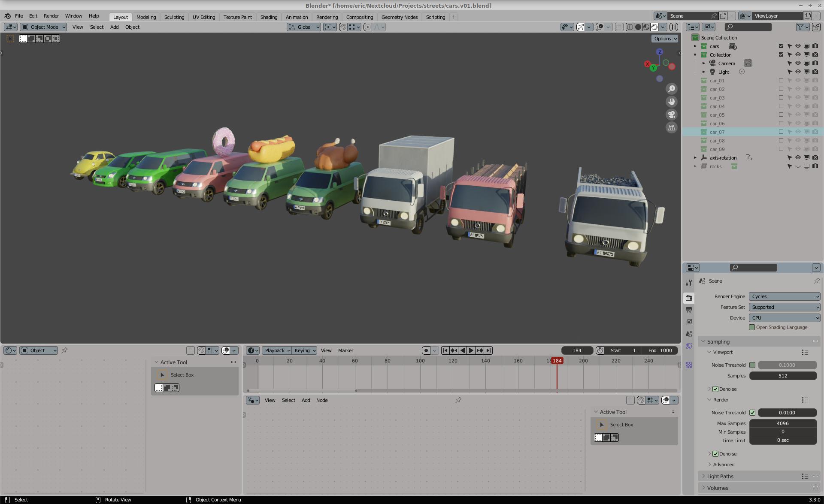This screenshot has width=824, height=504.
Task: Toggle the snapping magnet icon in viewport header
Action: coord(343,27)
